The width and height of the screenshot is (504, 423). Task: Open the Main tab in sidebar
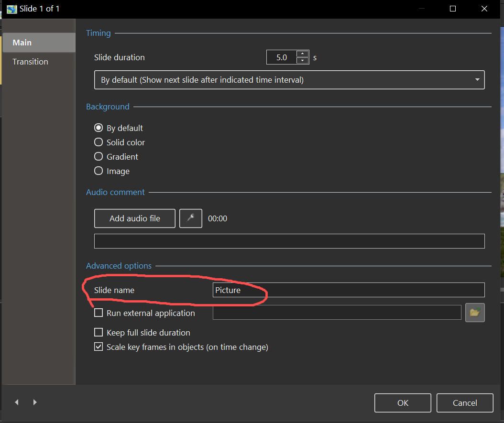pos(22,43)
